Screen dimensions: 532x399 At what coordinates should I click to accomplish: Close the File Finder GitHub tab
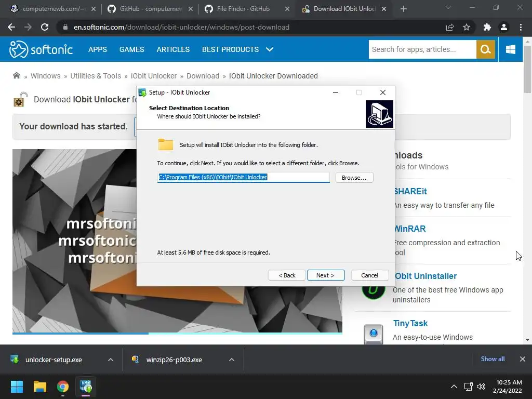pyautogui.click(x=287, y=9)
